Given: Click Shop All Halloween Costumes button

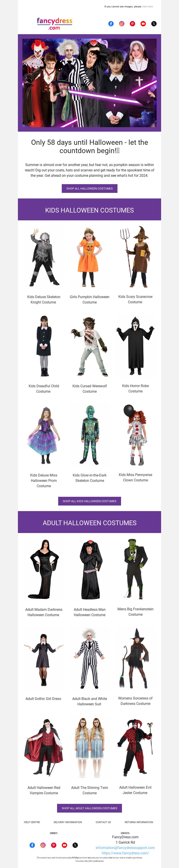Looking at the screenshot, I should point(89,188).
